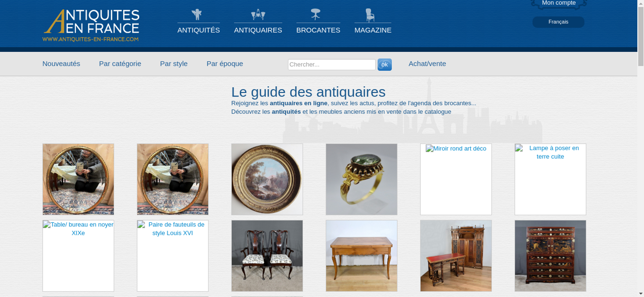This screenshot has height=297, width=644.
Task: Open the Par catégorie filter menu
Action: tap(120, 64)
